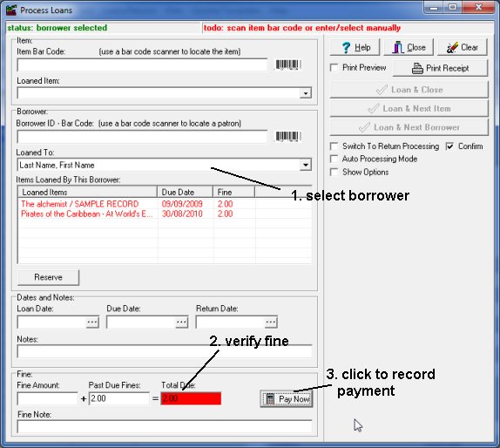Uncheck the Confirm checkbox
Viewport: 500px width, 448px height.
[449, 146]
